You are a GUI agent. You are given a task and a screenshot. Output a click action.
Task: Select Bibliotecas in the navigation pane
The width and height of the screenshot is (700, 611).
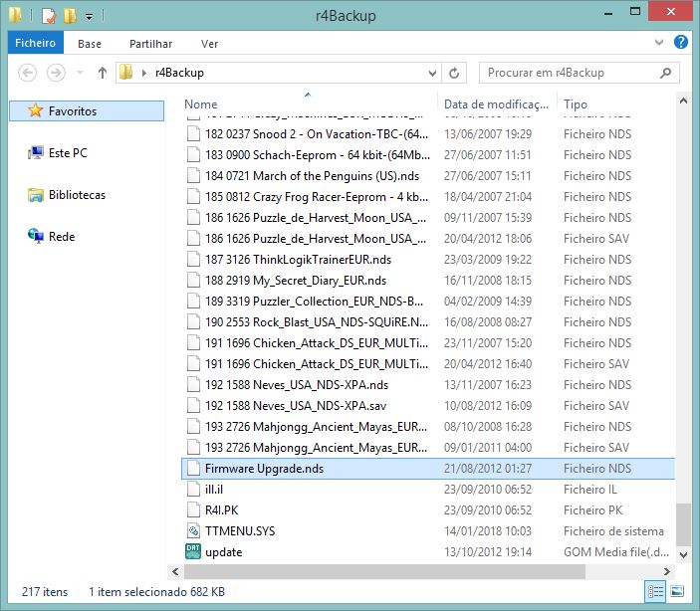tap(77, 195)
